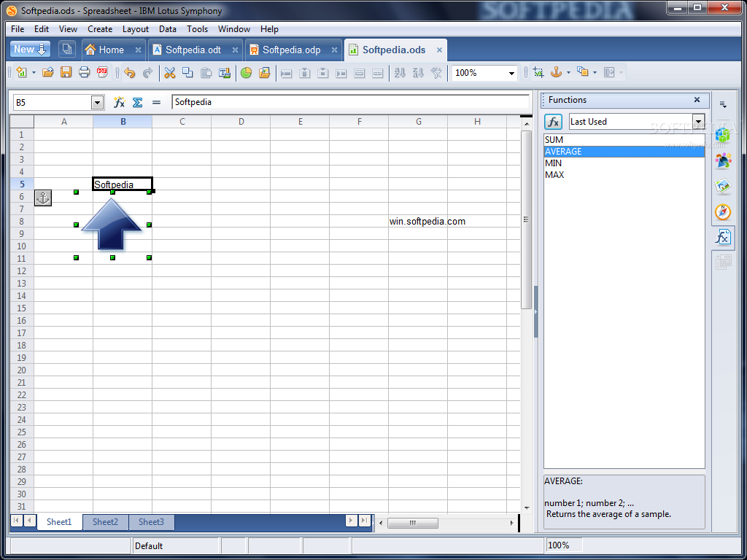Click the Redo arrow icon
Screen dimensions: 747x560
point(147,72)
